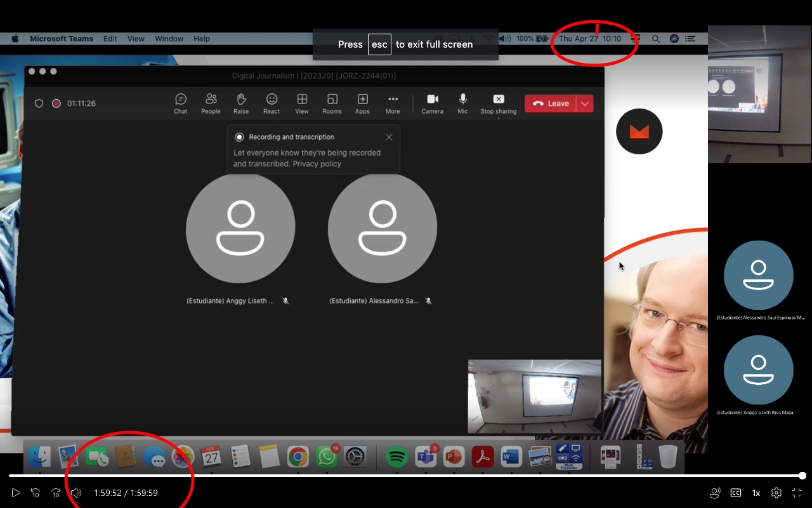Play the recording video
The width and height of the screenshot is (812, 508).
pos(16,493)
